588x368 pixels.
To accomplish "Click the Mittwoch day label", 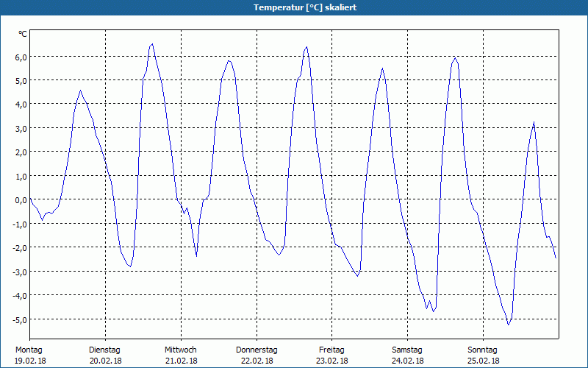I will pyautogui.click(x=180, y=350).
